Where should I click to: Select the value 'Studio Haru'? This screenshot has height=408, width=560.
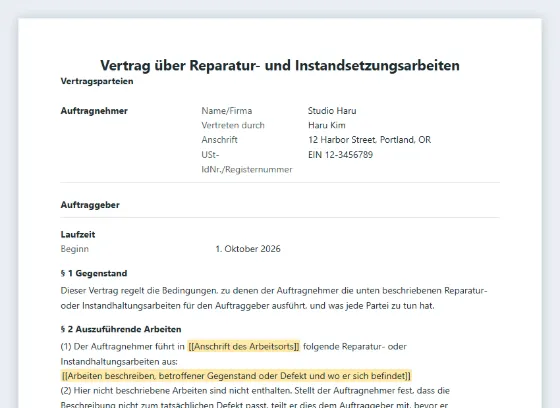click(332, 111)
